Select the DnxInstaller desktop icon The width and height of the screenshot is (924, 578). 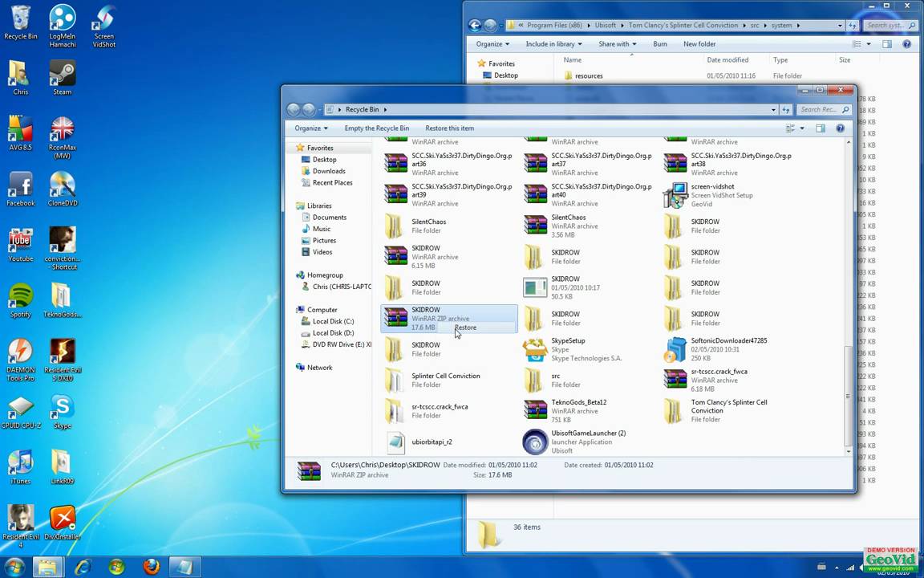63,523
